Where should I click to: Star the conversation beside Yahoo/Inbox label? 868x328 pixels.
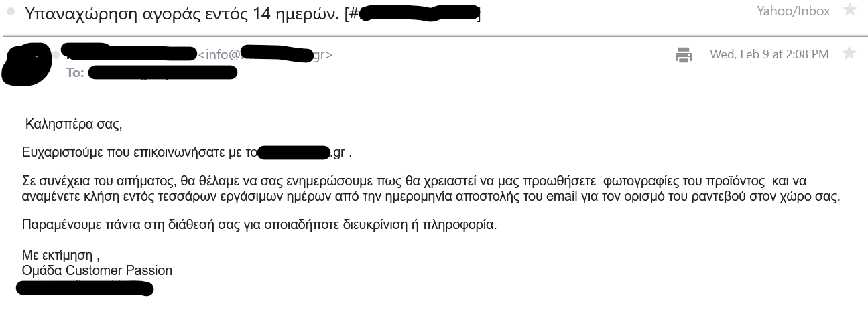[x=849, y=10]
